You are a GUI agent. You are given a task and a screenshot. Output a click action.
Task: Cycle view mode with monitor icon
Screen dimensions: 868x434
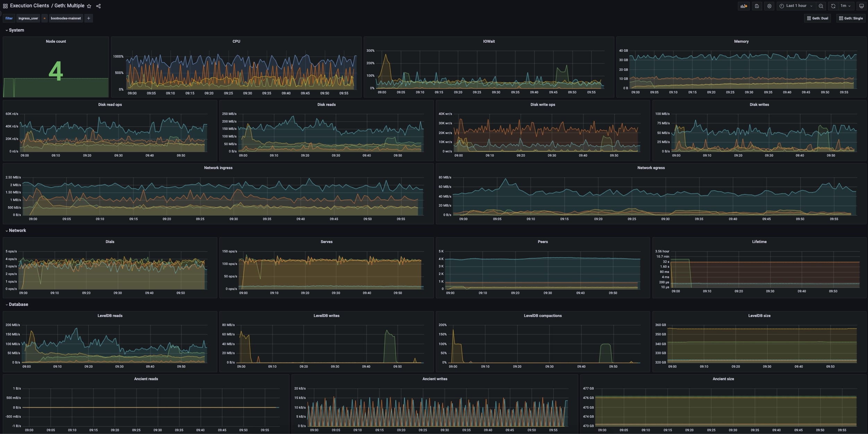click(861, 6)
